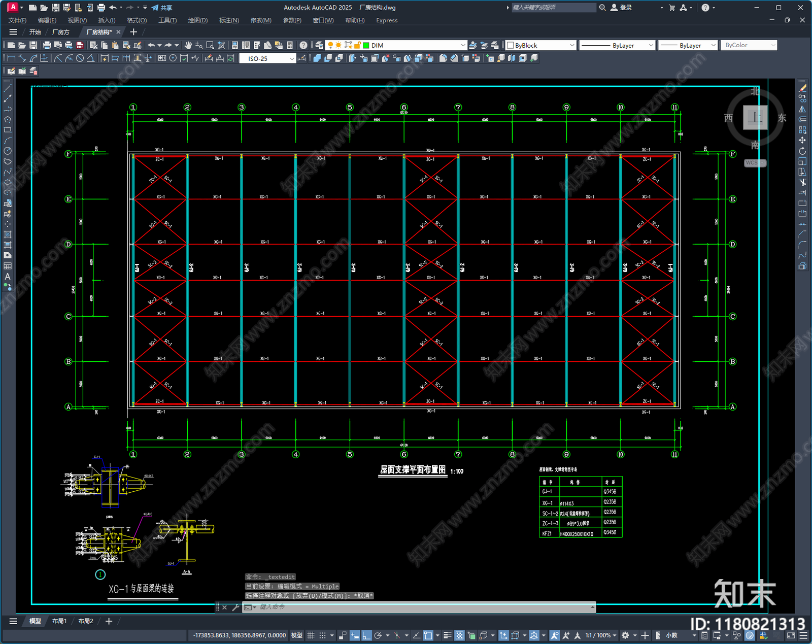
Task: Click the 登录 sign-in button
Action: click(621, 8)
